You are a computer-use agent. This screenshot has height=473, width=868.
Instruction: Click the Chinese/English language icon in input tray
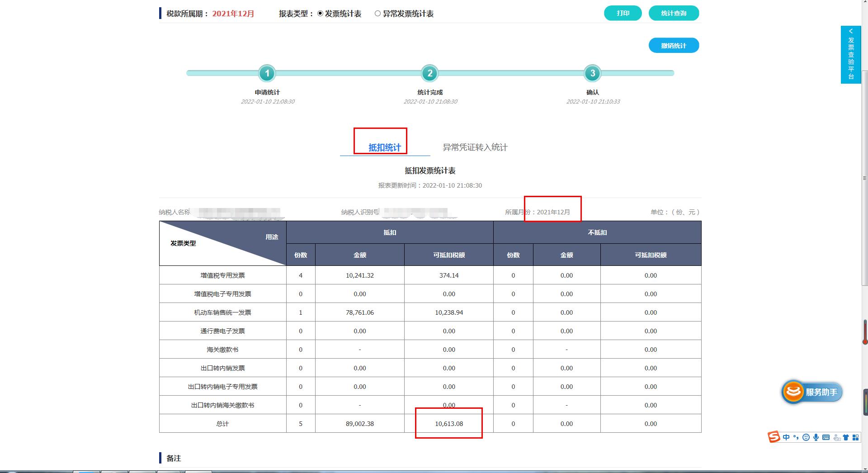coord(786,437)
